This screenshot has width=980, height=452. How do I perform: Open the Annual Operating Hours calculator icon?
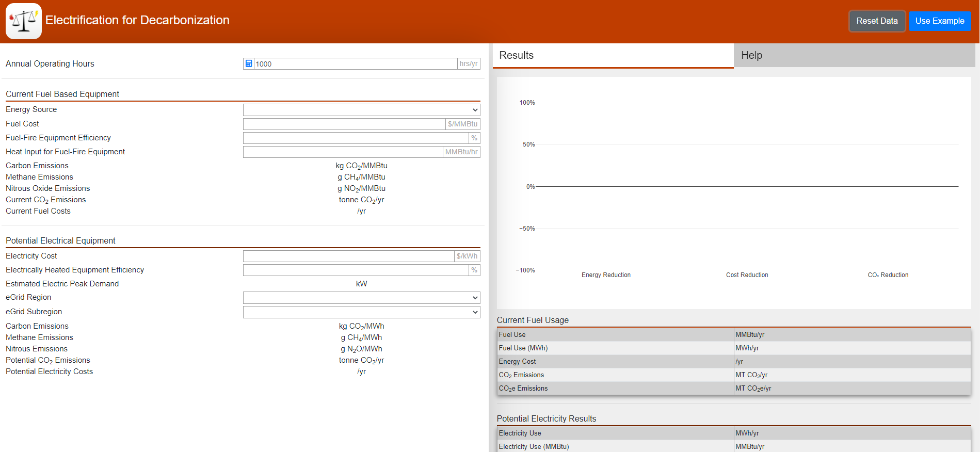tap(249, 63)
